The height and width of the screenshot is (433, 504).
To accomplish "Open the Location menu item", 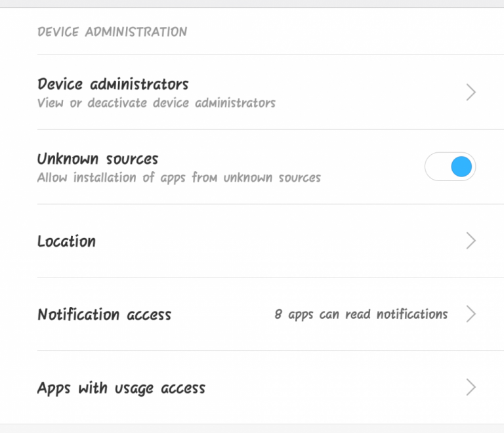I will click(66, 241).
